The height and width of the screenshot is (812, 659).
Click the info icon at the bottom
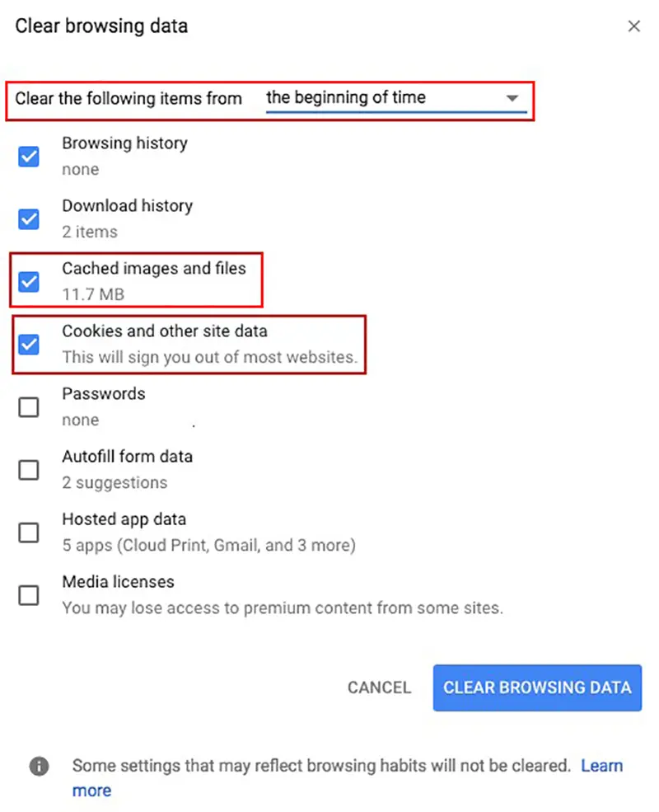(x=39, y=766)
